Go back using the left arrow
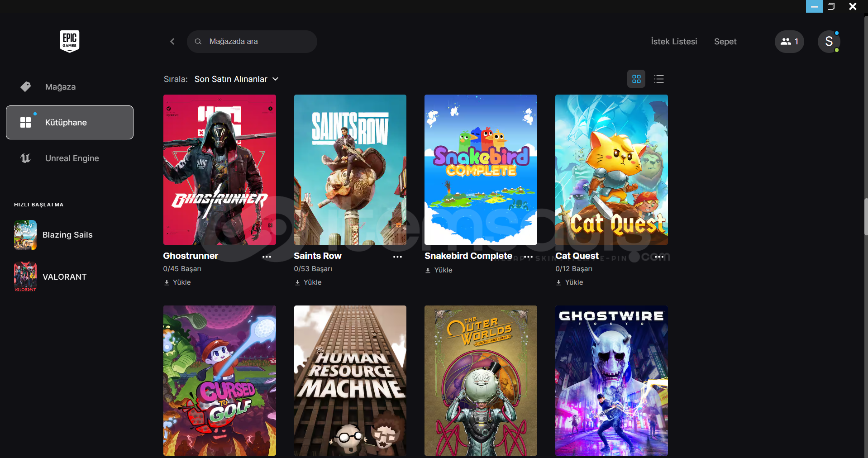Image resolution: width=868 pixels, height=458 pixels. 172,42
